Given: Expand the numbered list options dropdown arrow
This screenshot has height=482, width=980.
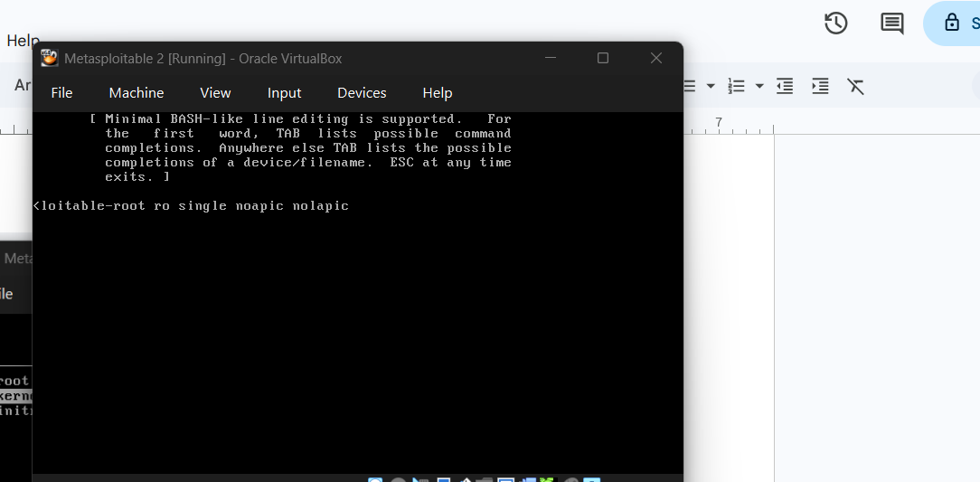Looking at the screenshot, I should [759, 86].
